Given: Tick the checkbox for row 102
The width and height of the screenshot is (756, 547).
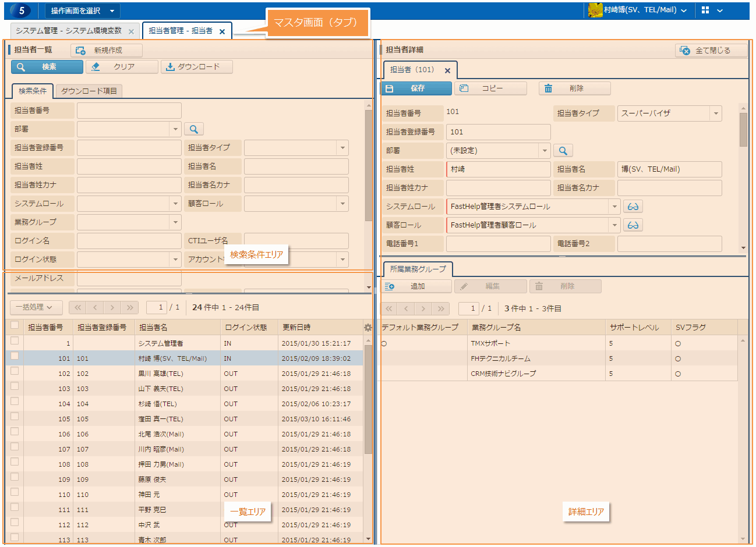Looking at the screenshot, I should click(15, 371).
